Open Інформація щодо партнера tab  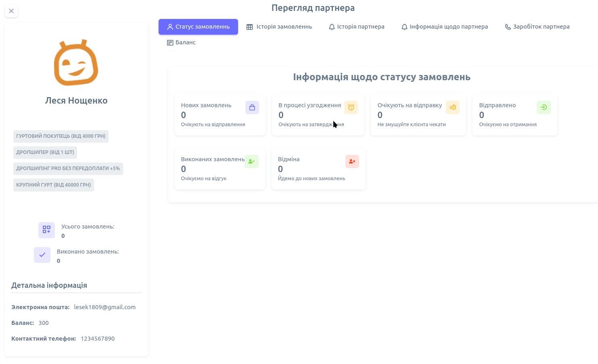click(x=444, y=27)
